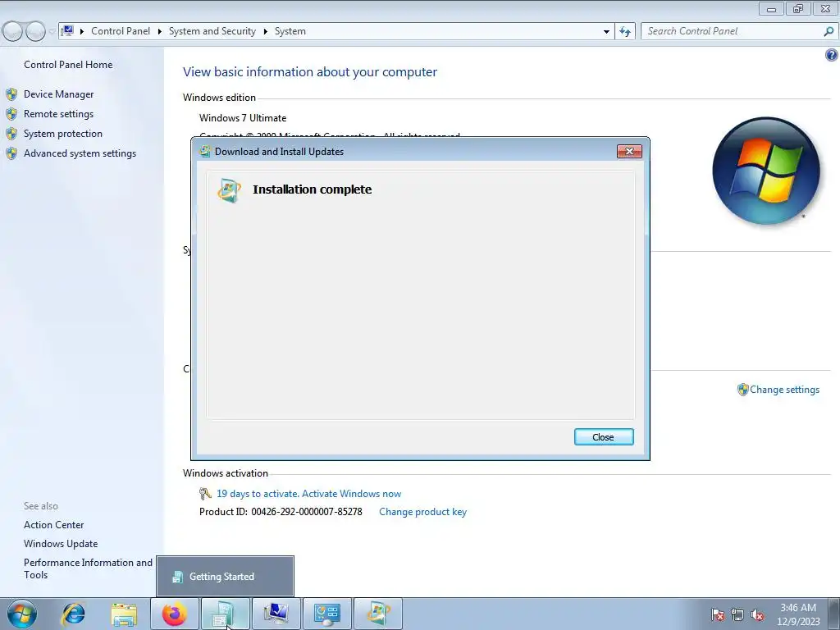Screen dimensions: 840x630
Task: Expand arrow before Control Panel breadcrumb
Action: click(x=82, y=32)
